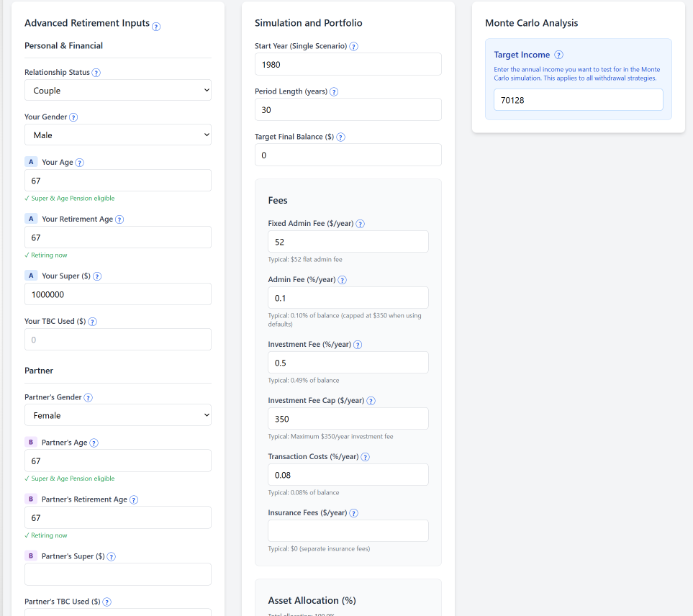
Task: Open the Partner's Gender dropdown
Action: (118, 415)
